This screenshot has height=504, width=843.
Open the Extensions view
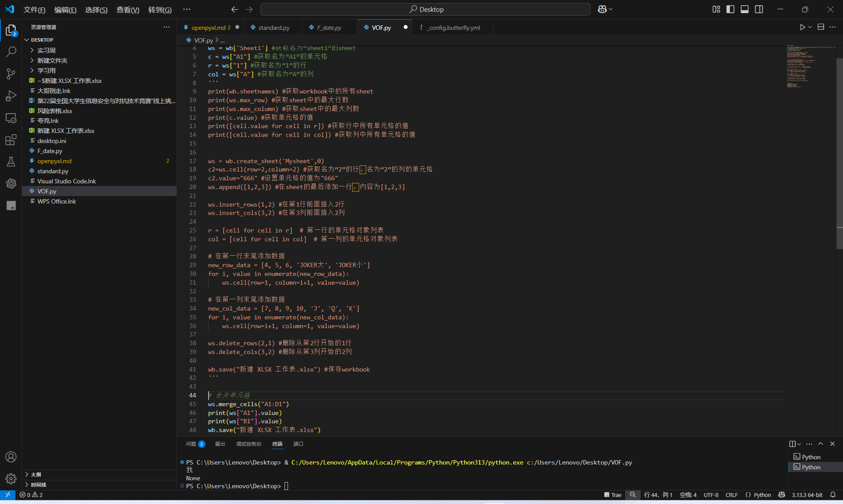[11, 140]
